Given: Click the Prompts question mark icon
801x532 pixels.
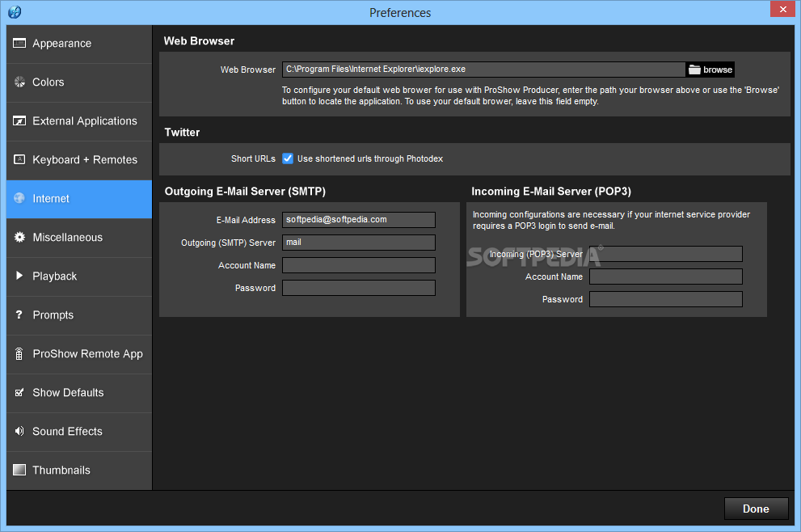Looking at the screenshot, I should click(19, 315).
